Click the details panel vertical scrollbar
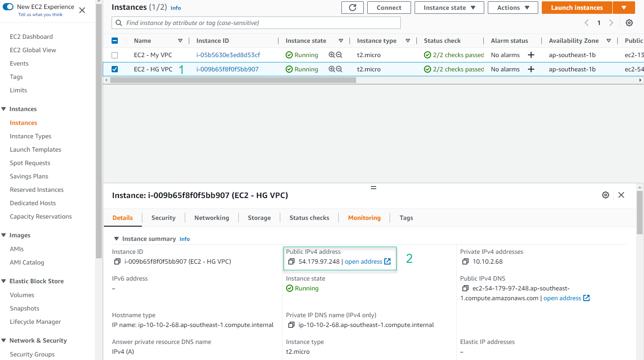The width and height of the screenshot is (644, 360). (640, 212)
